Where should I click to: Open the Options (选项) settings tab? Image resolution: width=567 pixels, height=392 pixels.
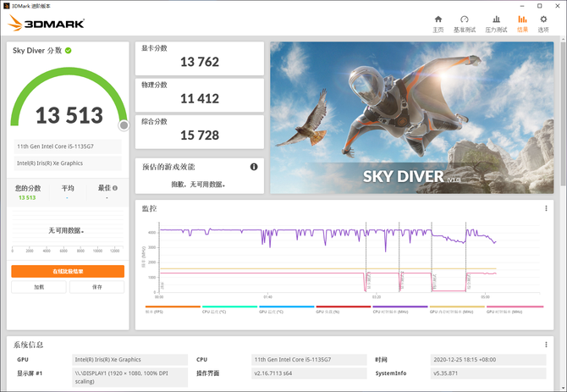point(543,23)
